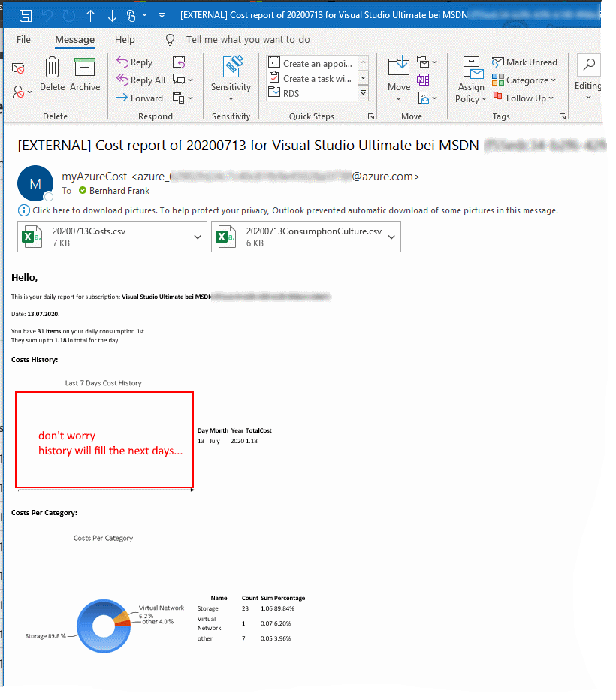Switch to the Message tab
The image size is (616, 700).
click(74, 40)
